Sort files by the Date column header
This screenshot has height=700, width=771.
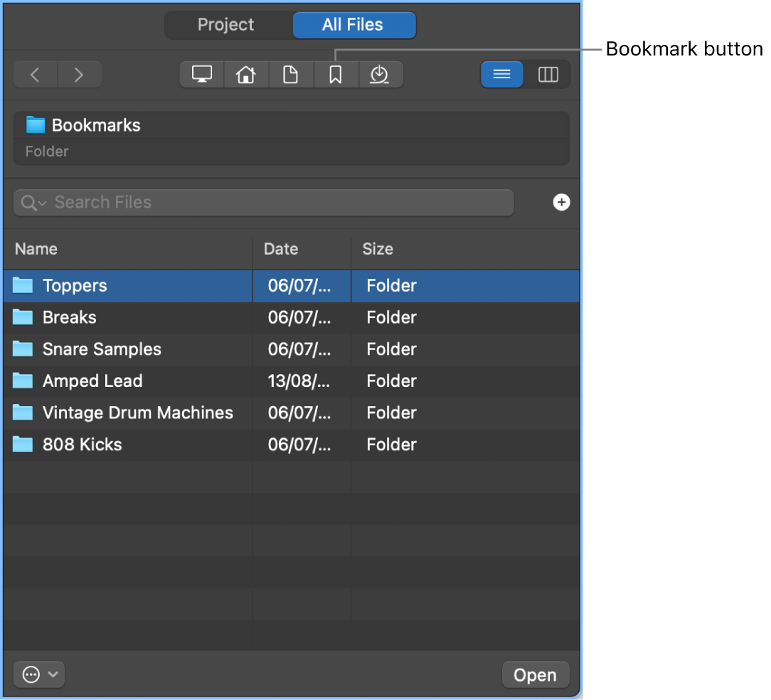(281, 249)
